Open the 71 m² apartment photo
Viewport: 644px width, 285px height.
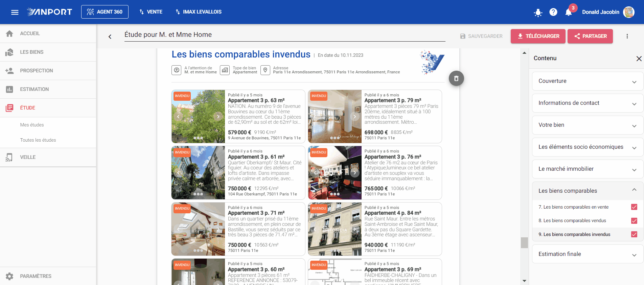click(x=198, y=229)
